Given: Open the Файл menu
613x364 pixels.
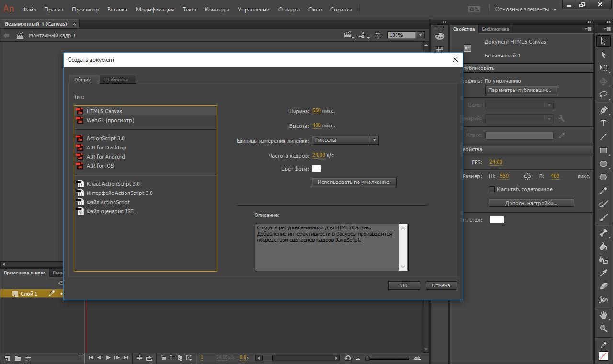Looking at the screenshot, I should (x=29, y=9).
